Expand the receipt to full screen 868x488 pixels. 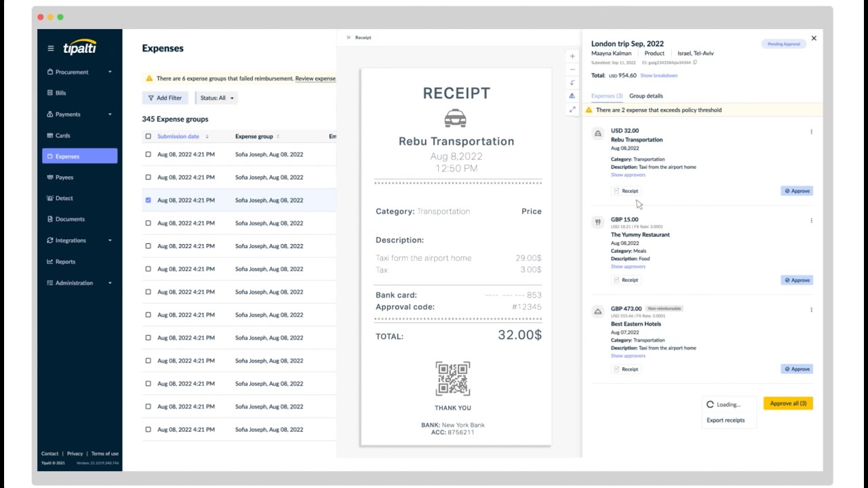(x=572, y=109)
